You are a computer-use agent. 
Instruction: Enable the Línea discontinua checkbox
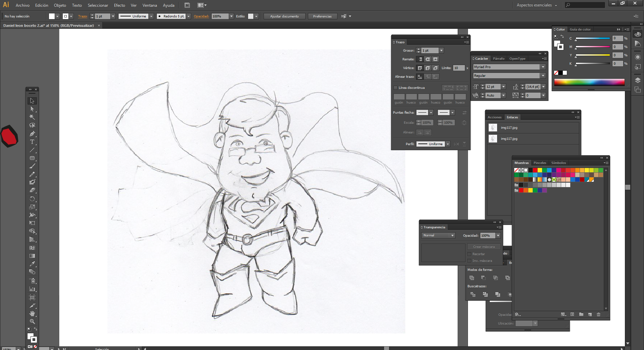coord(395,88)
